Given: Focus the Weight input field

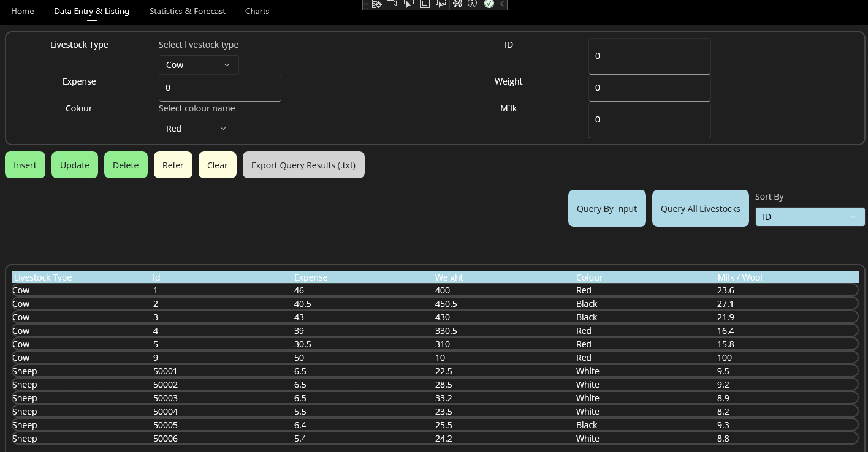Looking at the screenshot, I should click(650, 88).
